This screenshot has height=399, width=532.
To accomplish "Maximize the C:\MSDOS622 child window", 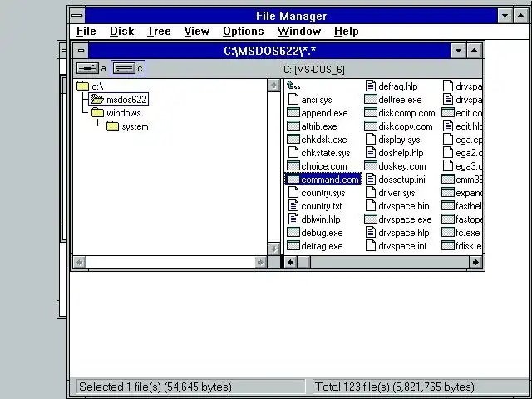I will pyautogui.click(x=475, y=51).
